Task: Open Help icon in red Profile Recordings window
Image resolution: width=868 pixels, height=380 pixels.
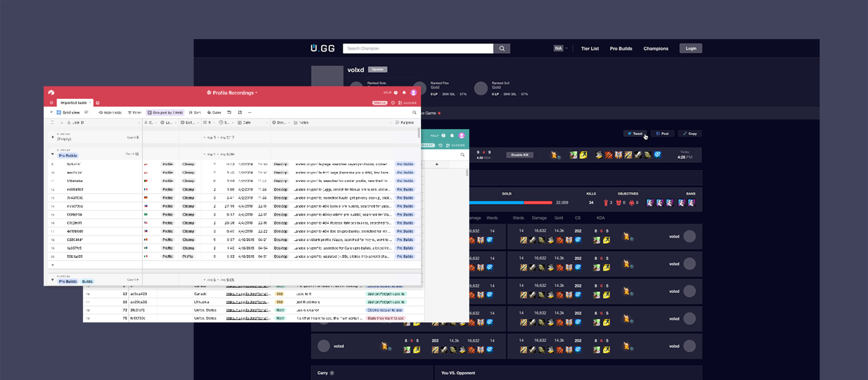Action: click(x=396, y=93)
